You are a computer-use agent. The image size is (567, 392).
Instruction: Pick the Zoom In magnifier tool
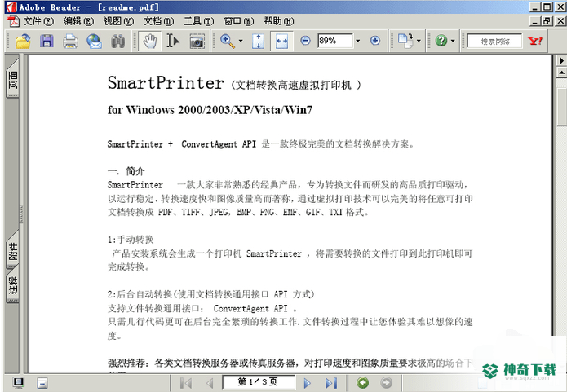(x=228, y=41)
